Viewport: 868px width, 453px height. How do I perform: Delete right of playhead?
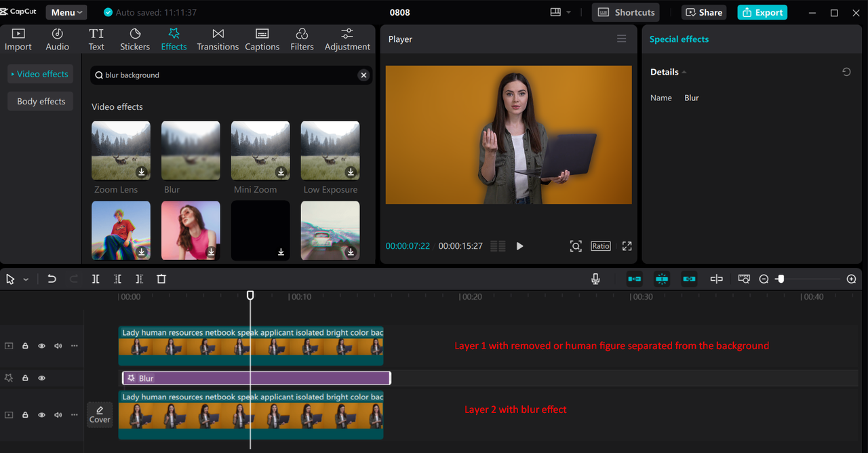click(139, 279)
